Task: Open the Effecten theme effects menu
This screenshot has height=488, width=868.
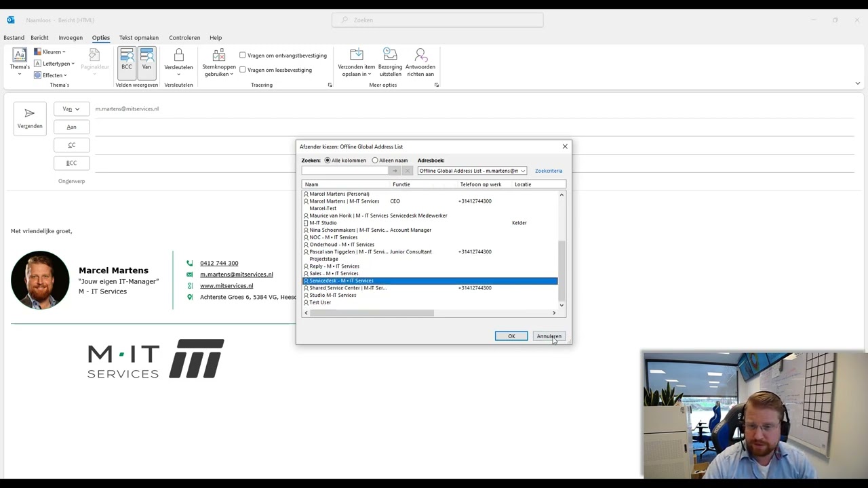Action: point(50,75)
